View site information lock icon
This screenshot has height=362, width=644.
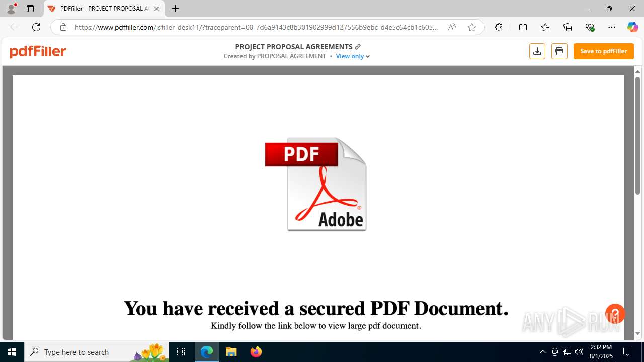63,27
